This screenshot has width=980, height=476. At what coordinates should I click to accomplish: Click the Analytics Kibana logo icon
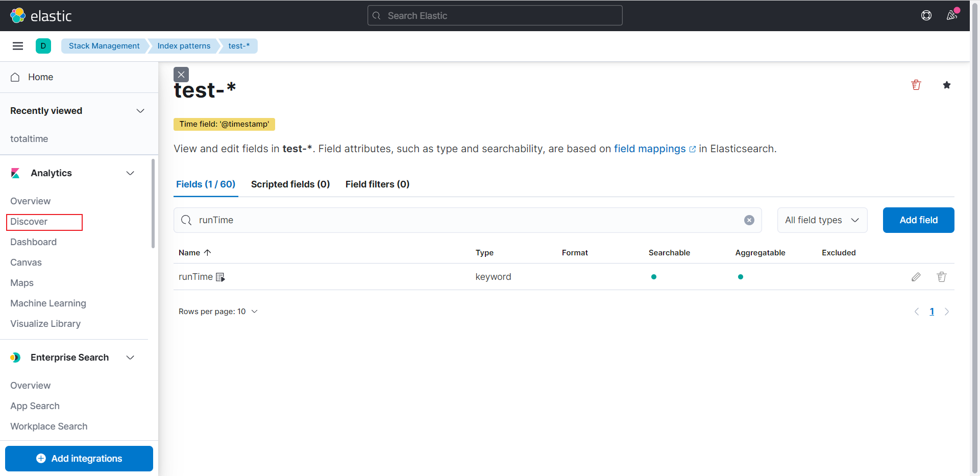coord(15,173)
